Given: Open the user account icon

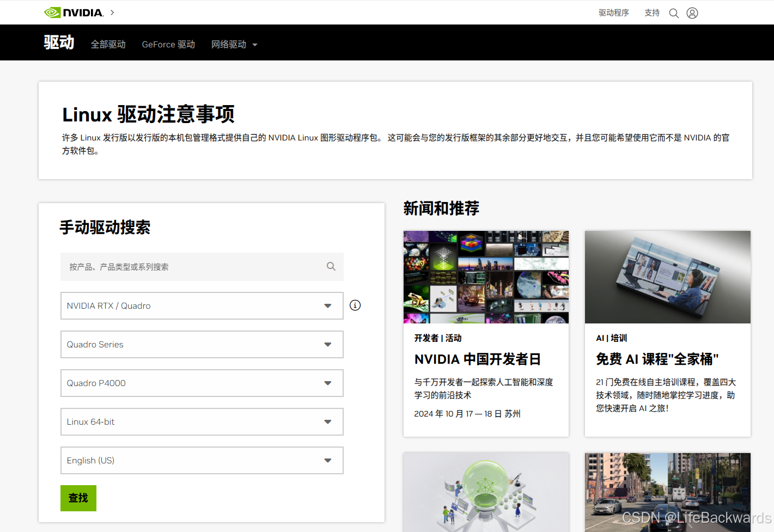Looking at the screenshot, I should 692,13.
